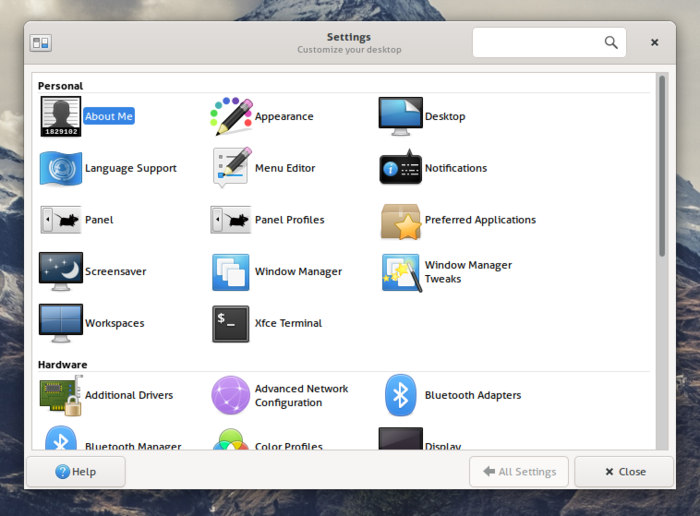Click the "Screensaver" label
This screenshot has height=516, width=700.
116,271
